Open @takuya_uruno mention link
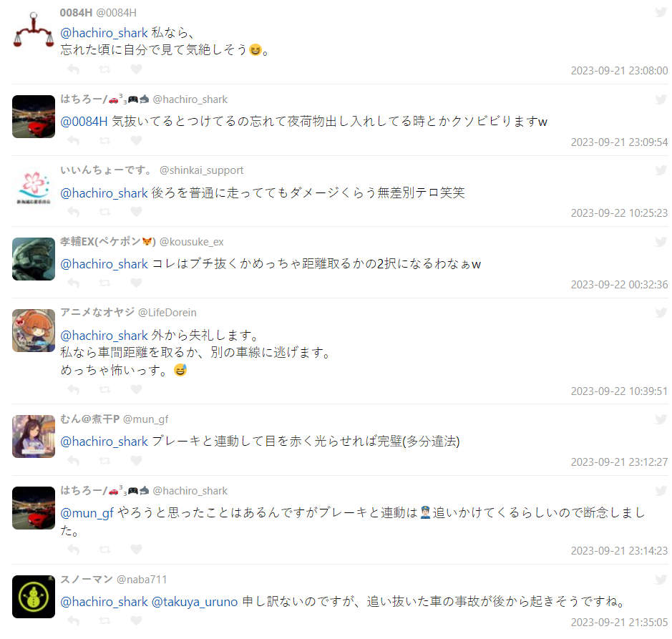672x639 pixels. click(x=195, y=602)
